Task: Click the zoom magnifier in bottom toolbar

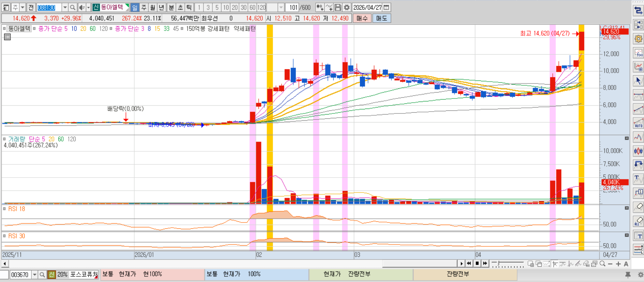Action: click(602, 264)
